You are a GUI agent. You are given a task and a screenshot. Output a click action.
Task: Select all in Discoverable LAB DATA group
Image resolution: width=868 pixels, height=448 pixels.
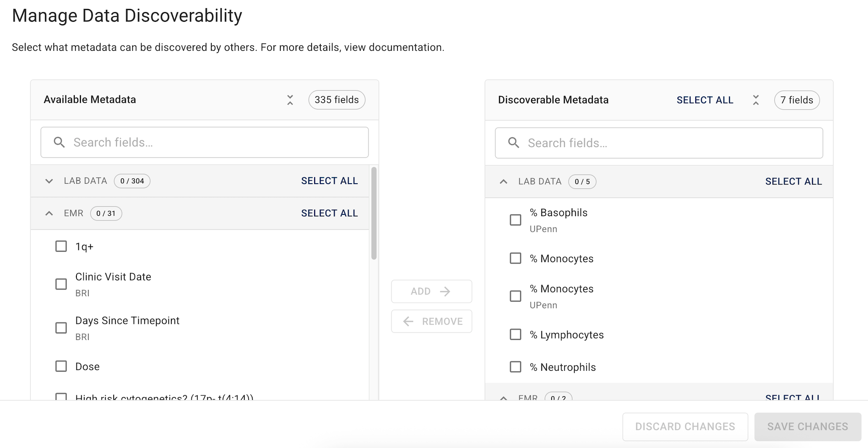point(793,181)
